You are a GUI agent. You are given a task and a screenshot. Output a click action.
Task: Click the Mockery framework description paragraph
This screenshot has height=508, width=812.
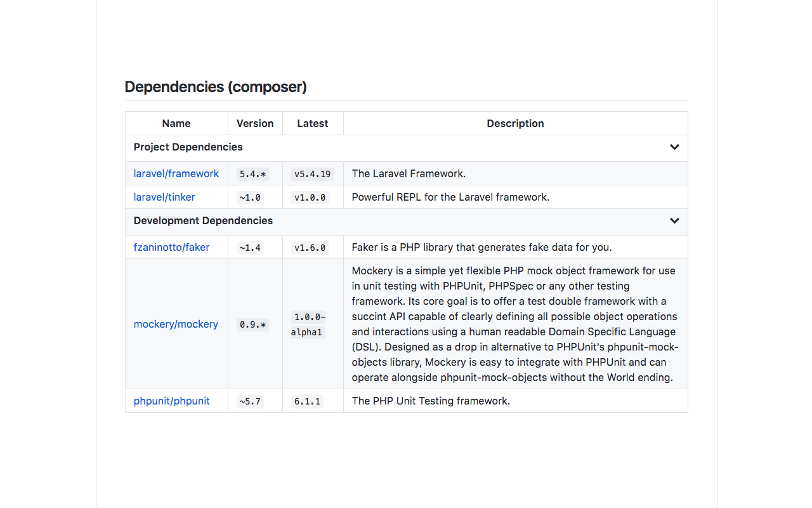(x=515, y=324)
